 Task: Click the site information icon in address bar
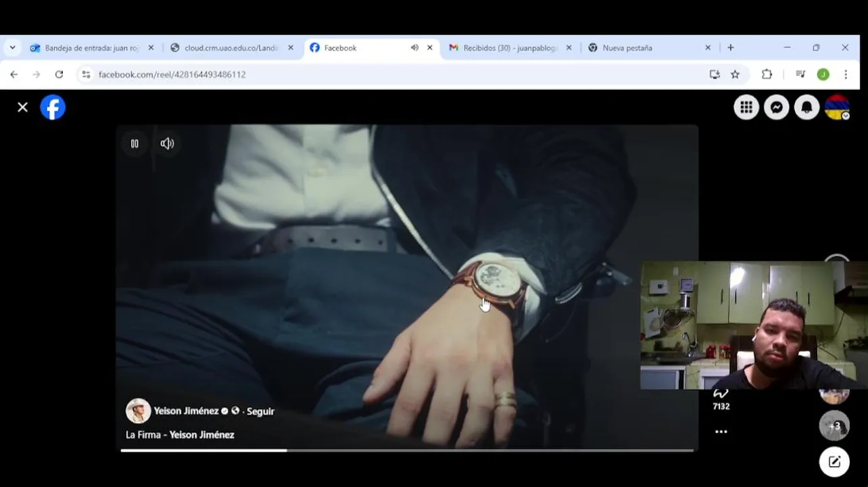(86, 74)
